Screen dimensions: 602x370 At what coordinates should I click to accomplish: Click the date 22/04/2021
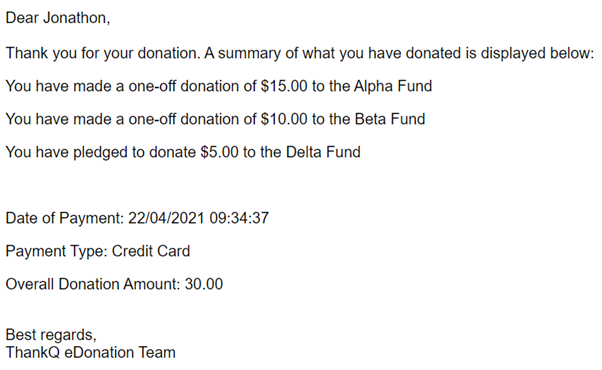pyautogui.click(x=166, y=218)
